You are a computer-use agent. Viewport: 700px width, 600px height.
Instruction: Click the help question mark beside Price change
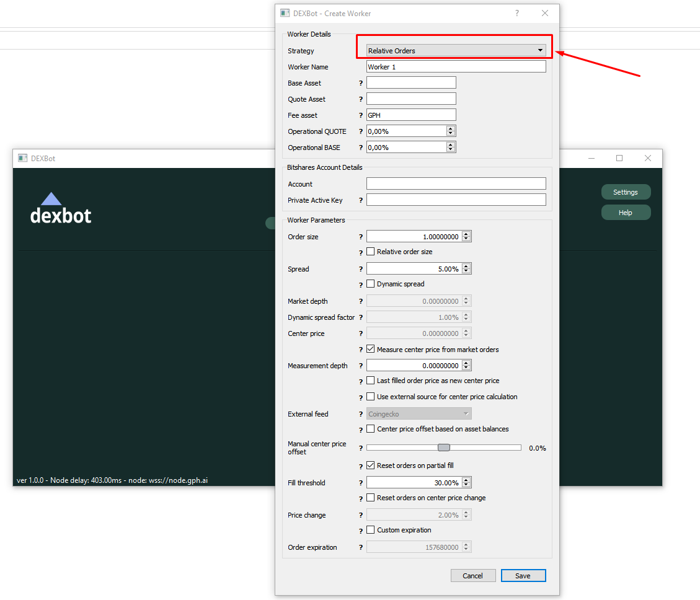(361, 514)
